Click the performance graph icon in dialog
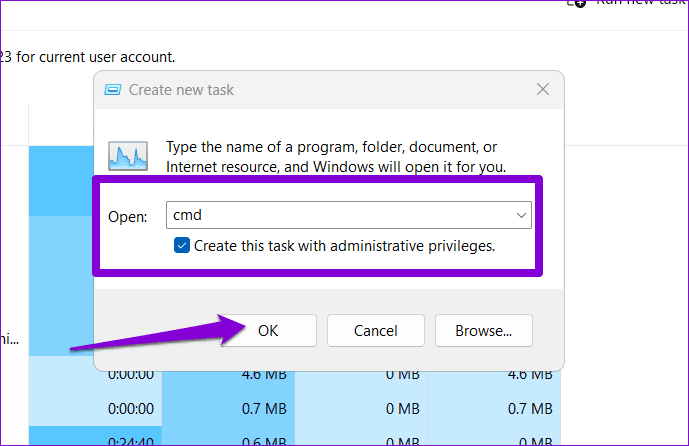Viewport: 689px width, 446px height. (x=127, y=156)
